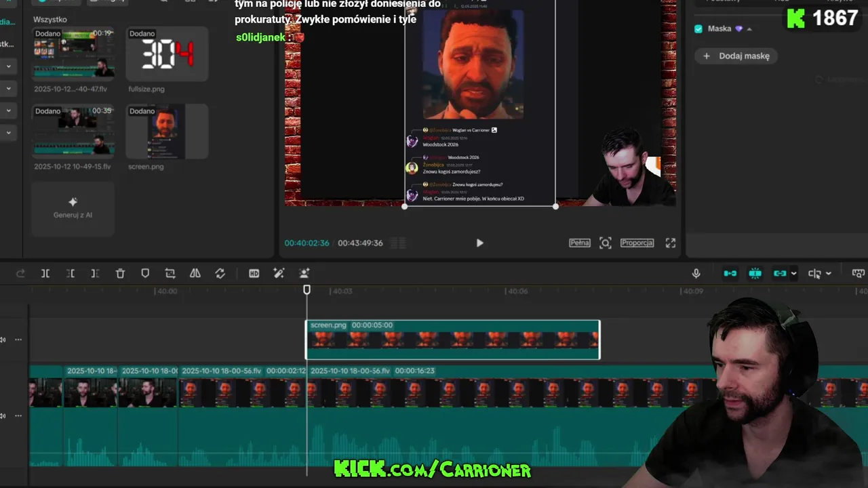Click the Redo arrow in timeline toolbar

pyautogui.click(x=20, y=273)
